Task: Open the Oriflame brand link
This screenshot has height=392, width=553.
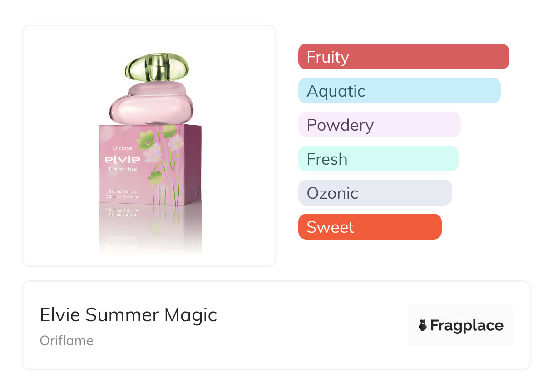Action: click(x=67, y=341)
